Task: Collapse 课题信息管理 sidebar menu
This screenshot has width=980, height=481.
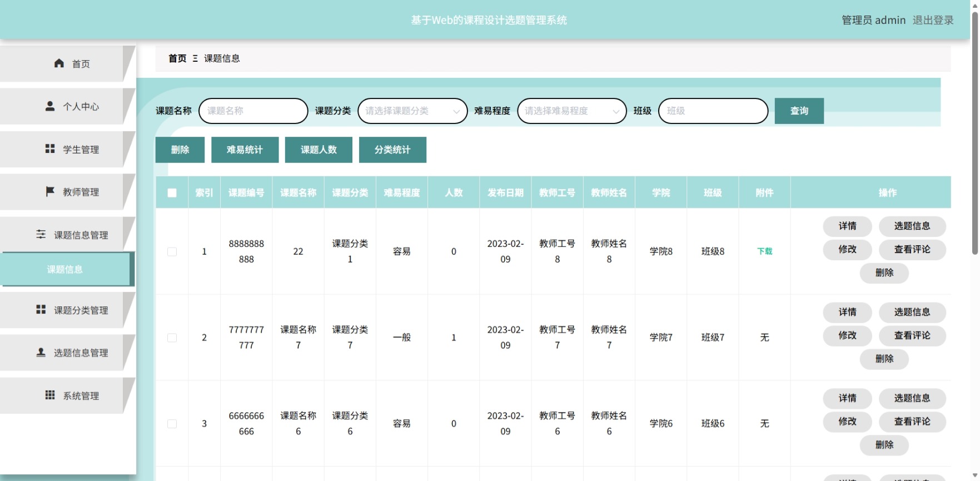Action: (x=68, y=235)
